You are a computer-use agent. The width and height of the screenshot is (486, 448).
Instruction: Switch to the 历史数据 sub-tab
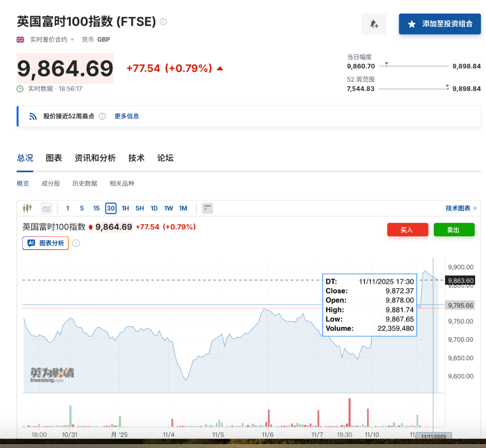pyautogui.click(x=84, y=183)
